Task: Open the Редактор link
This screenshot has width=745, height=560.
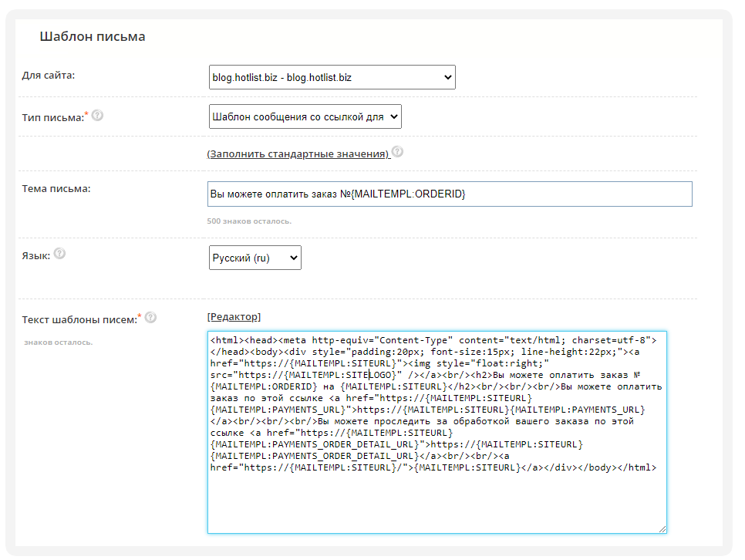Action: point(234,317)
